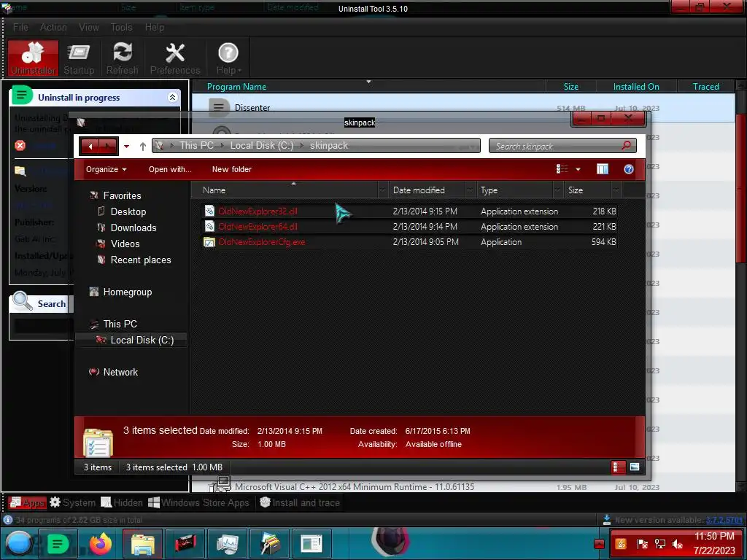
Task: Switch to System tab
Action: 72,502
